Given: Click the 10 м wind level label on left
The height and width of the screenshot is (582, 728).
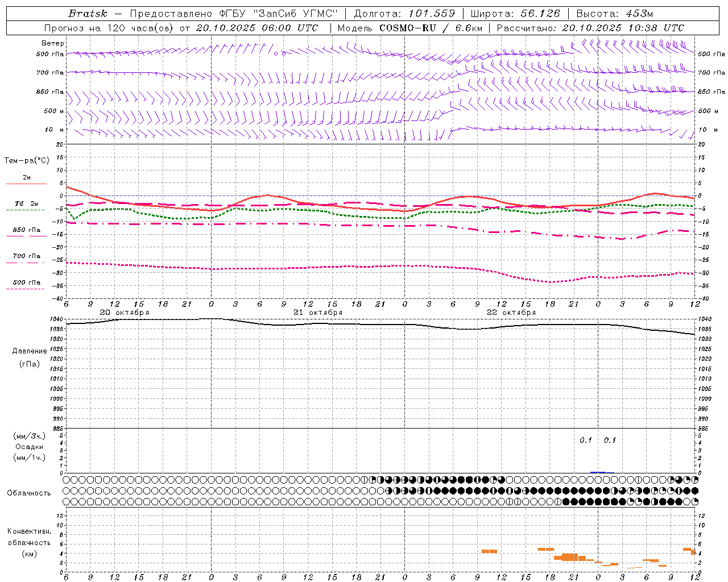Looking at the screenshot, I should click(x=55, y=130).
